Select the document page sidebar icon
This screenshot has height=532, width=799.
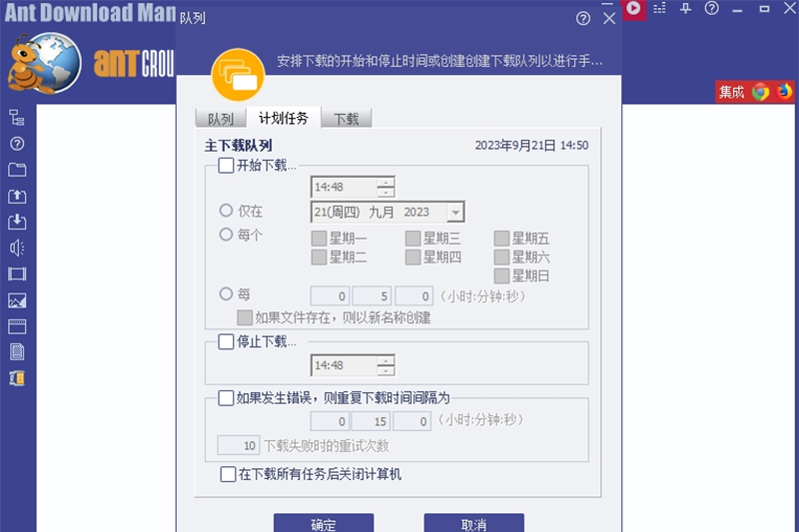coord(17,352)
